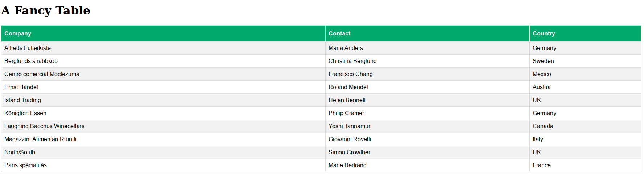Click the A Fancy Table heading
The width and height of the screenshot is (644, 176).
[46, 11]
